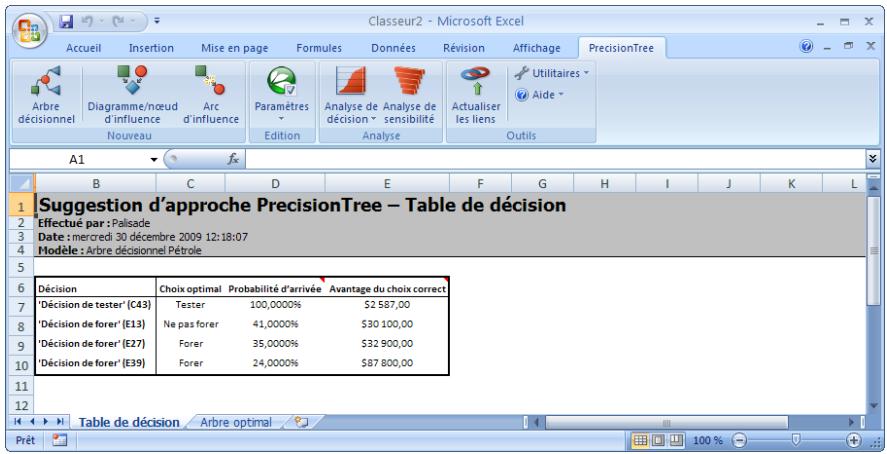Viewport: 887px width, 454px height.
Task: Run Analyse de sensibilité
Action: [409, 94]
